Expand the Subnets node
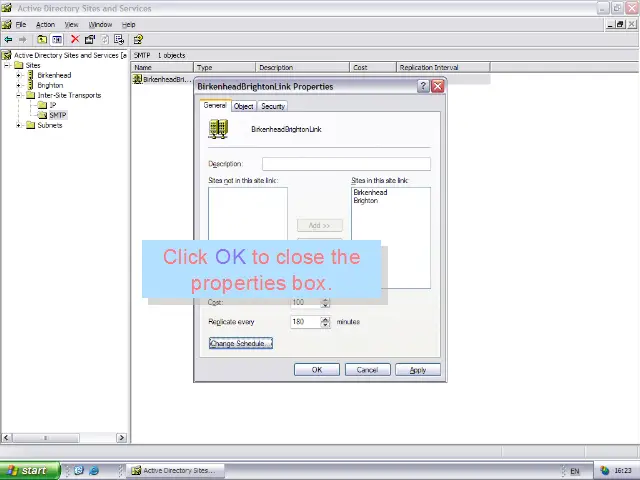The width and height of the screenshot is (640, 480). coord(18,125)
